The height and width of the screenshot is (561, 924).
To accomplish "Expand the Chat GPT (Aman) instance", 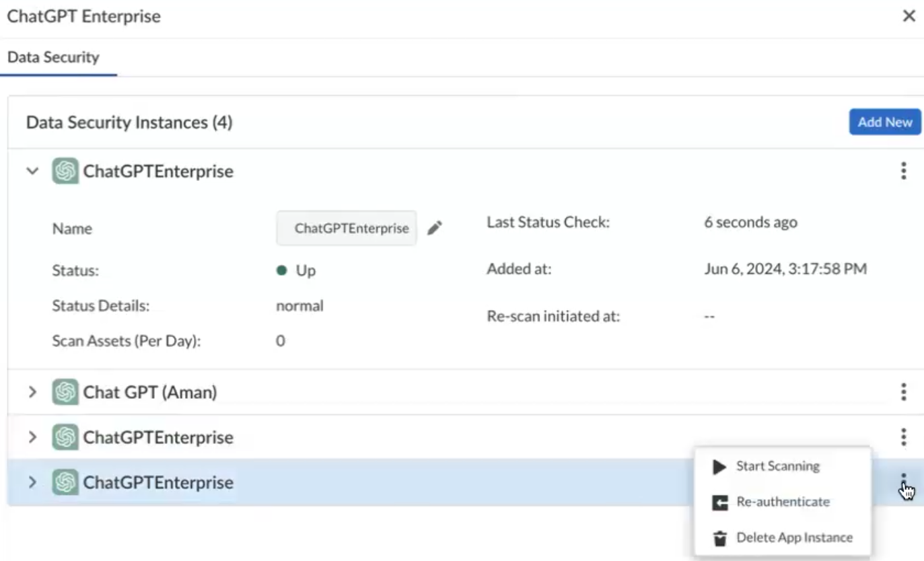I will pyautogui.click(x=32, y=391).
